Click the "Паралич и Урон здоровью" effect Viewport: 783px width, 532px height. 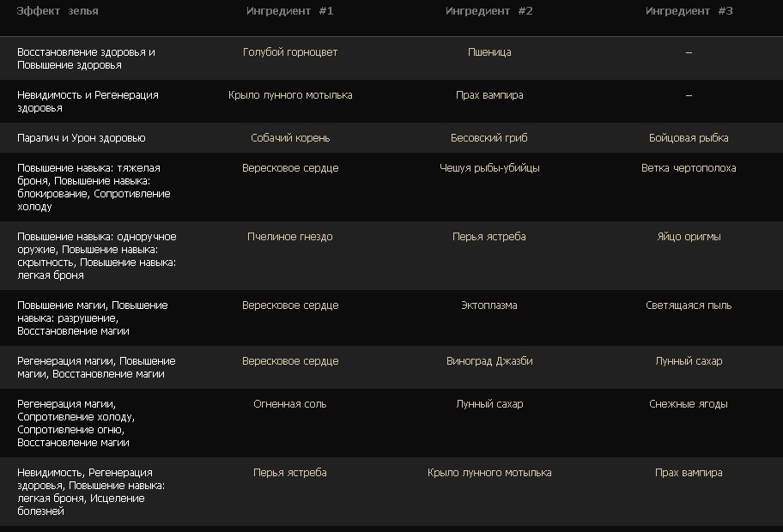pos(82,138)
